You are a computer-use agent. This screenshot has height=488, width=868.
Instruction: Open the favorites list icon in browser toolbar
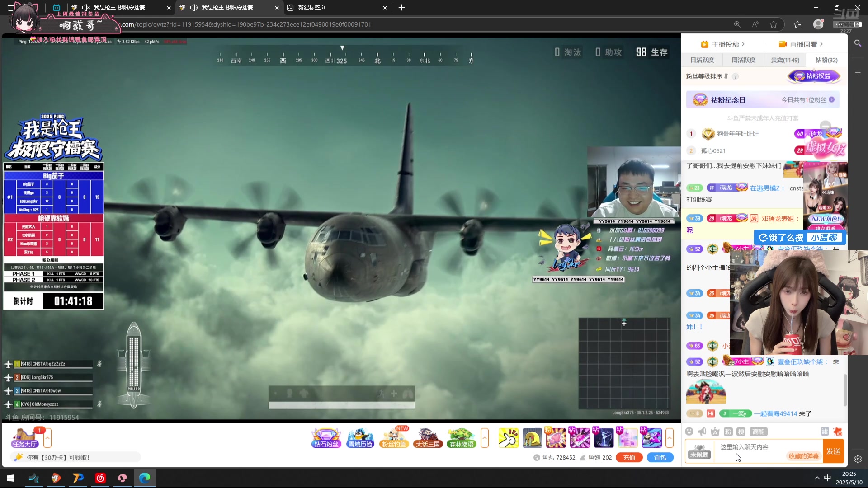797,24
